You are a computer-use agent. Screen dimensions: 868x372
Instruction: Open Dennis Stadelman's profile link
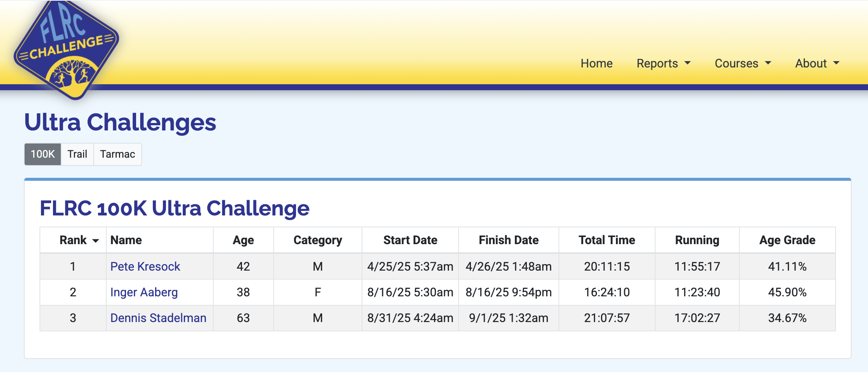pos(158,318)
